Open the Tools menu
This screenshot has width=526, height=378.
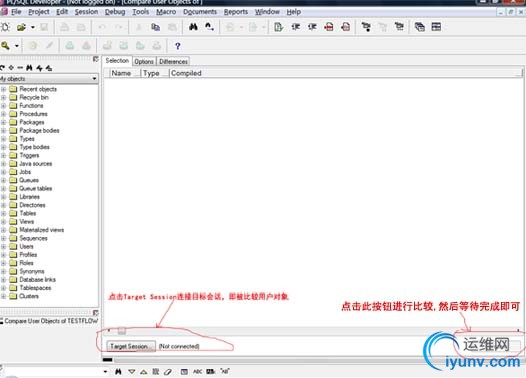click(141, 12)
